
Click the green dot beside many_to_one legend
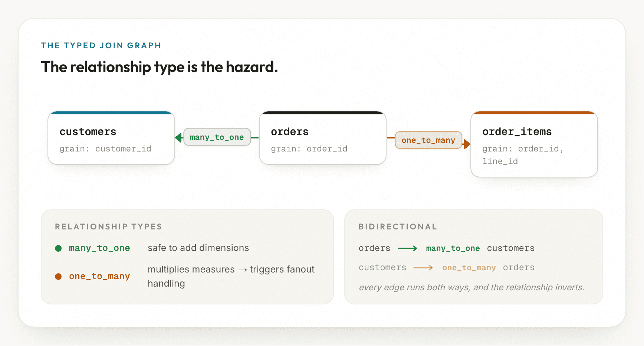[x=58, y=248]
